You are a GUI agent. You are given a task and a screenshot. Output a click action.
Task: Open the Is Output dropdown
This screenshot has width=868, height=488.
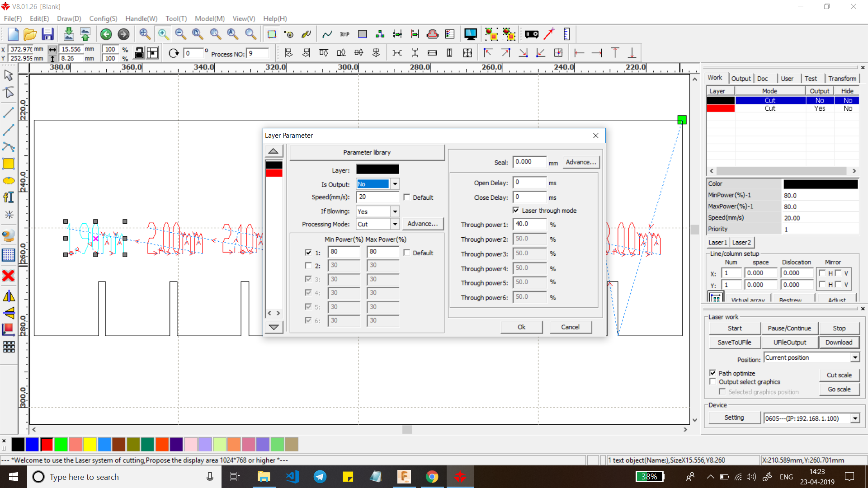point(395,184)
